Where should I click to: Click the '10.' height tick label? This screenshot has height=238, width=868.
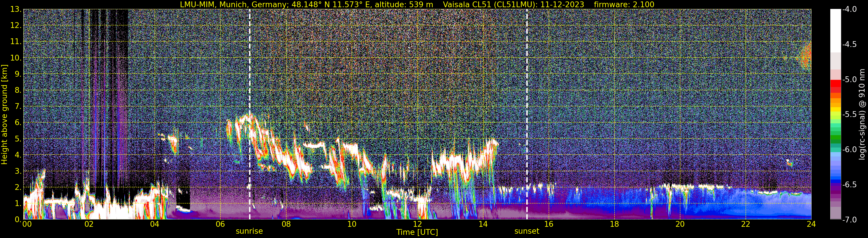[x=16, y=58]
